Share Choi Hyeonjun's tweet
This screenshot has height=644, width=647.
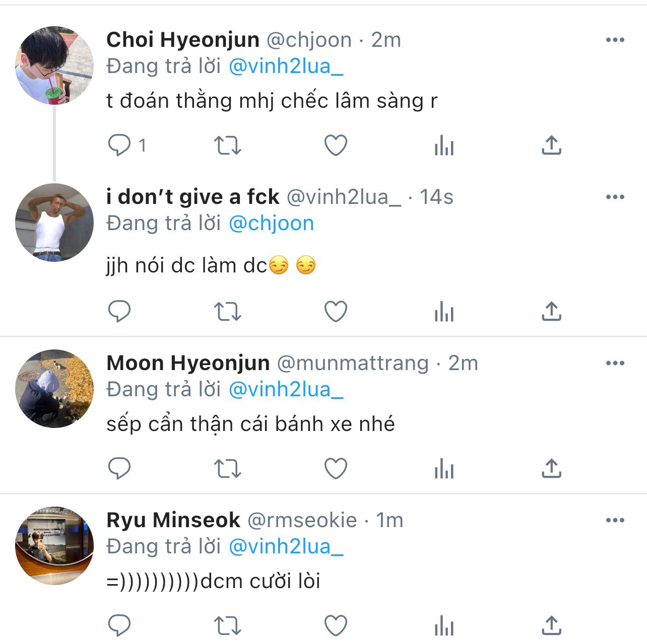pos(552,146)
